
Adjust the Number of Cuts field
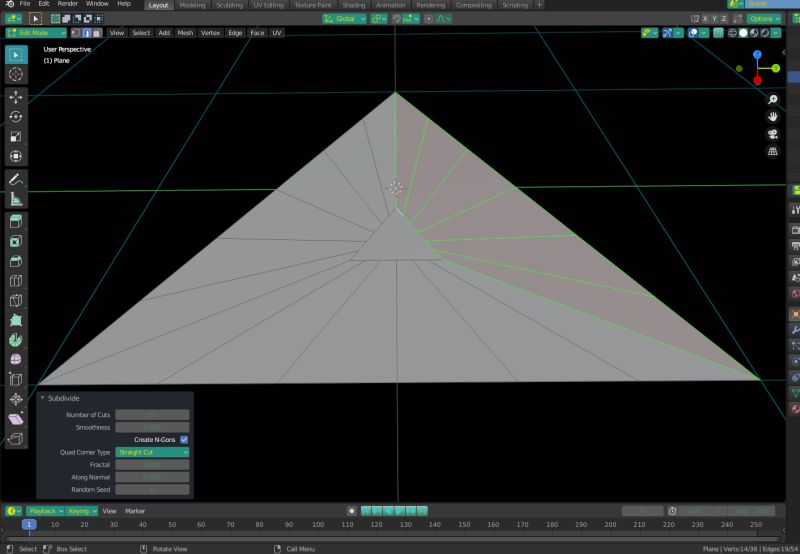coord(152,415)
